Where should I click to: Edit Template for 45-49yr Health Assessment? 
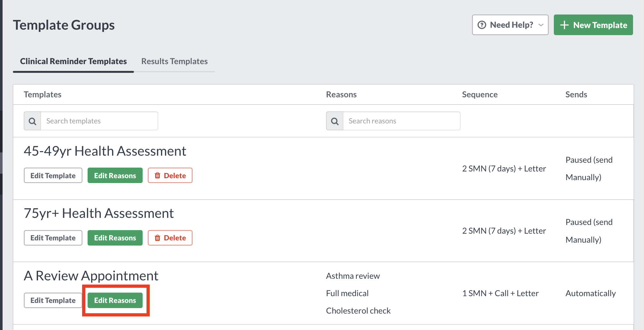click(53, 175)
